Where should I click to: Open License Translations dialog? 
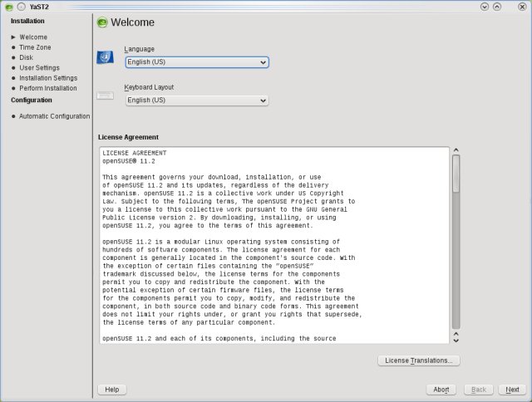coord(419,360)
